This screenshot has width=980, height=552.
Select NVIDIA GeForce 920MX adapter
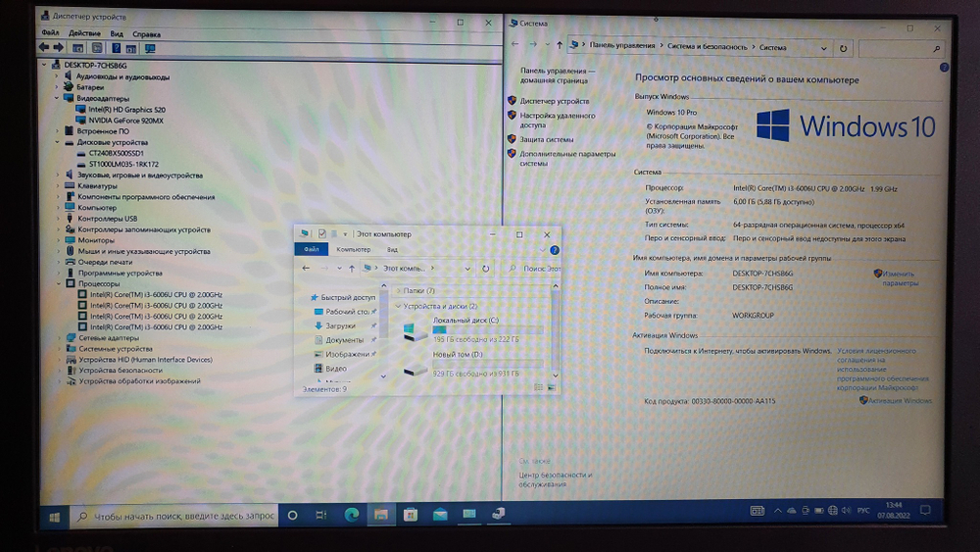[x=125, y=121]
